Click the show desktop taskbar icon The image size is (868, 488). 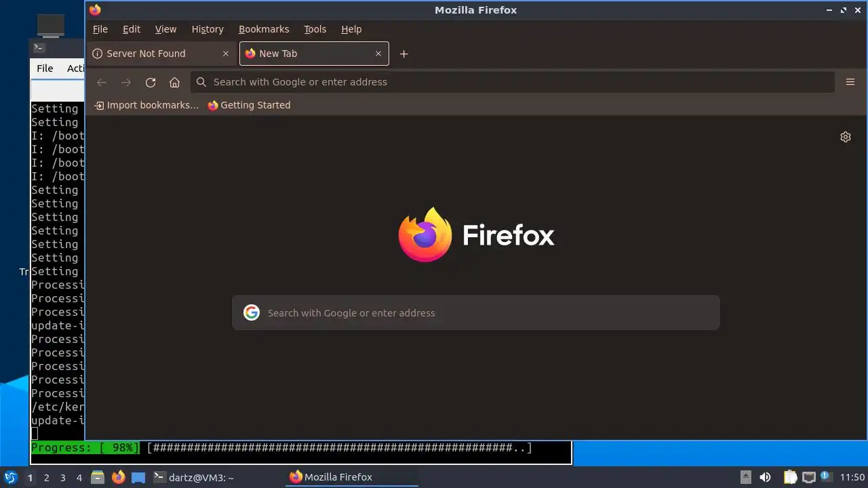pyautogui.click(x=138, y=477)
